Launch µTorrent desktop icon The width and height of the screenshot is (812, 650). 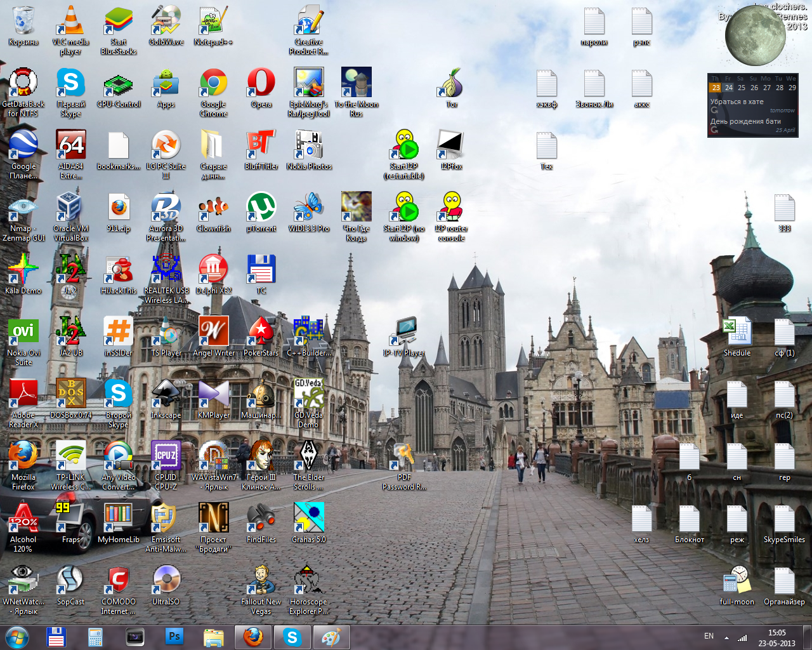(x=261, y=213)
